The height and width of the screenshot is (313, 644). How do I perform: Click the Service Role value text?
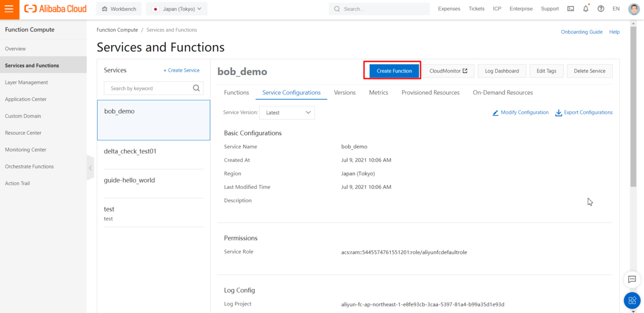click(x=404, y=252)
